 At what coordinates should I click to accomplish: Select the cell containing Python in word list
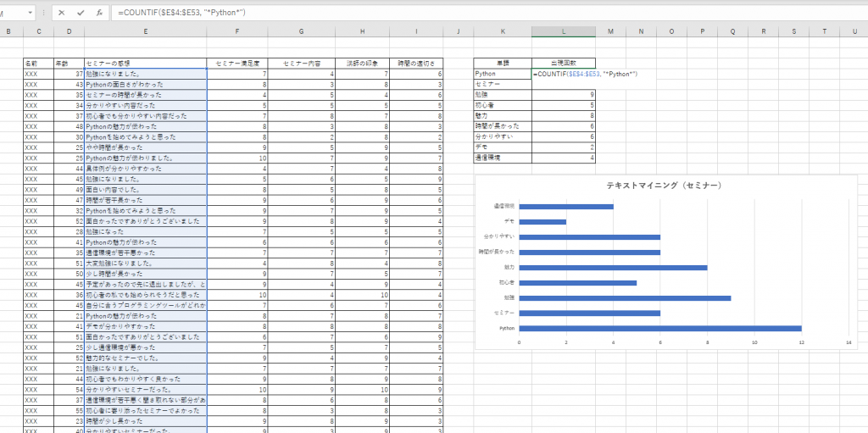(x=503, y=74)
